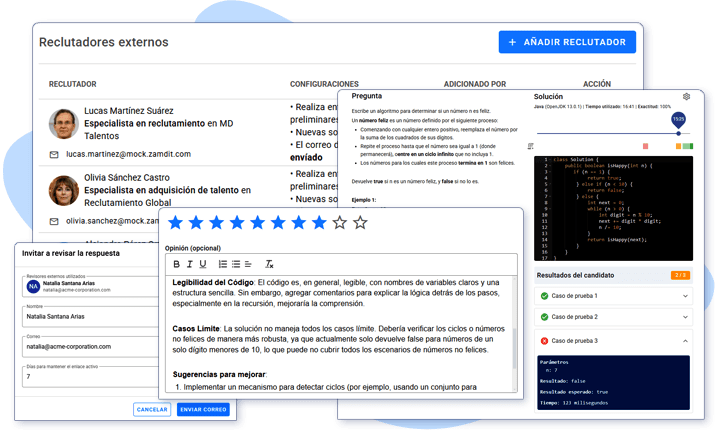Click the Parámetros output block of case 3

(x=613, y=382)
